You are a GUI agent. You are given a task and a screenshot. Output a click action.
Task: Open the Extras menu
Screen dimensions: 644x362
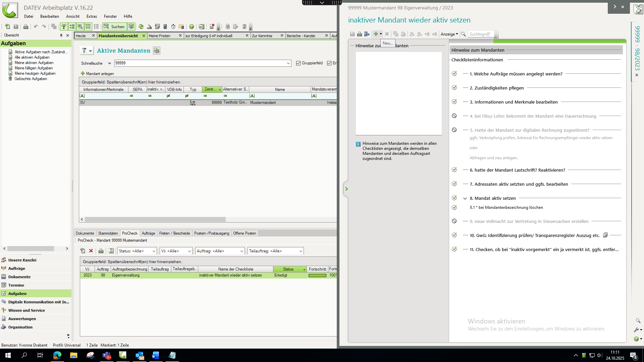tap(92, 16)
